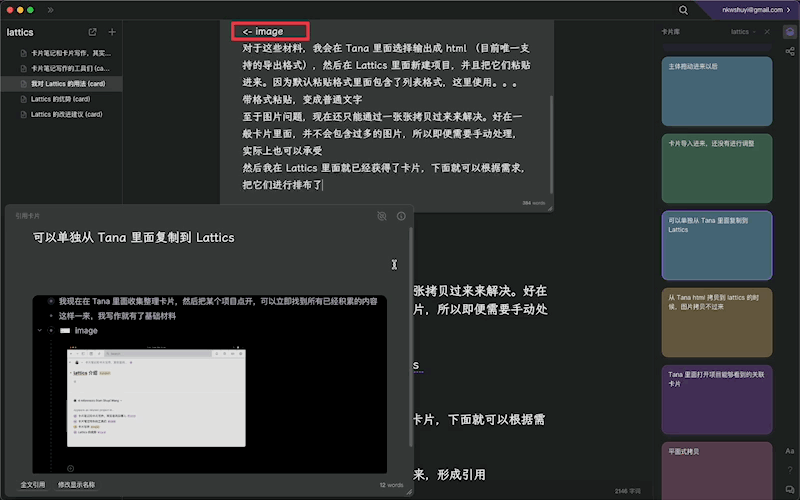The width and height of the screenshot is (800, 500).
Task: Close the 卡片库 card library panel
Action: pyautogui.click(x=767, y=32)
